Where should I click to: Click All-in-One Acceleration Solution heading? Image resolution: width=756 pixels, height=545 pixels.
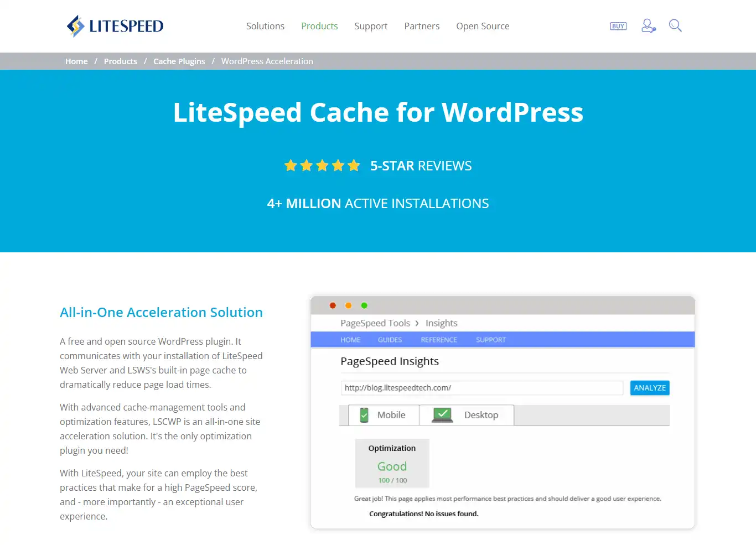tap(161, 313)
